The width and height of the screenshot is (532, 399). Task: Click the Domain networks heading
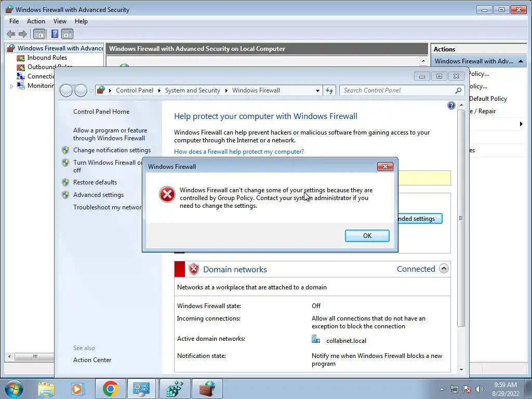(x=235, y=270)
